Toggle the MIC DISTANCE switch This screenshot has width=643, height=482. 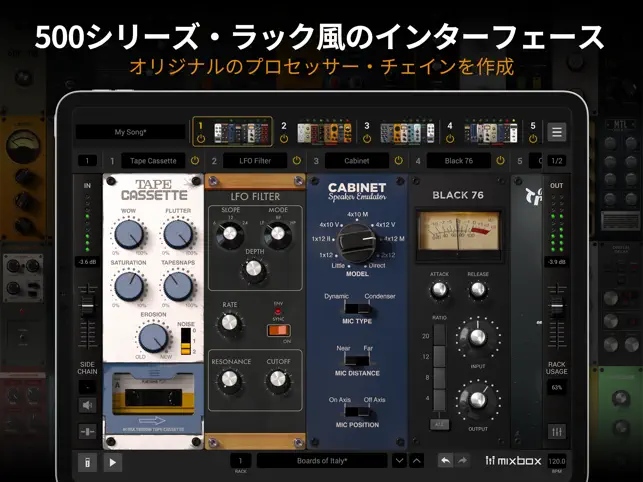356,361
